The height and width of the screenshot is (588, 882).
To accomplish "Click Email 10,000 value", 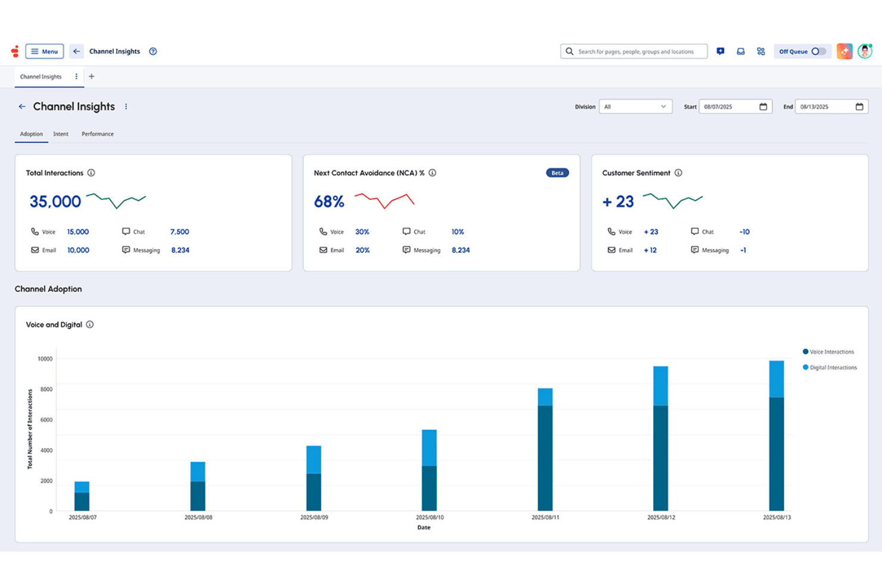I will (78, 250).
